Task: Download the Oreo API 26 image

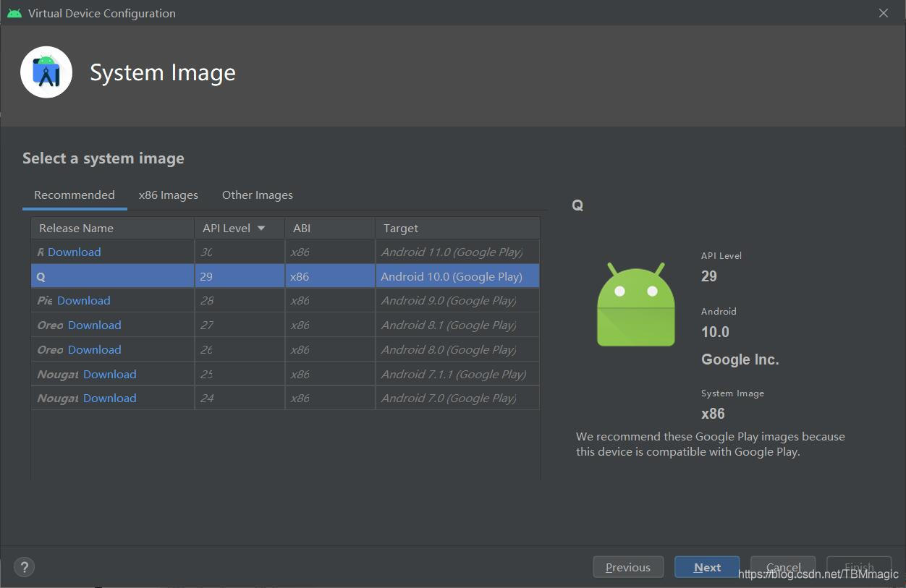Action: pyautogui.click(x=95, y=349)
